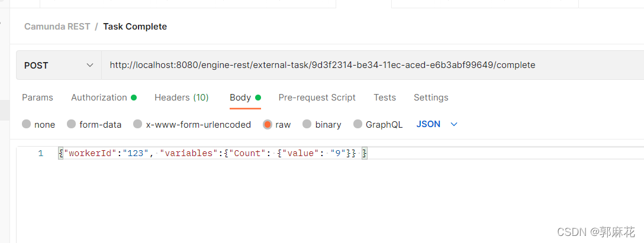Switch to the Tests tab
This screenshot has width=644, height=243.
(385, 98)
